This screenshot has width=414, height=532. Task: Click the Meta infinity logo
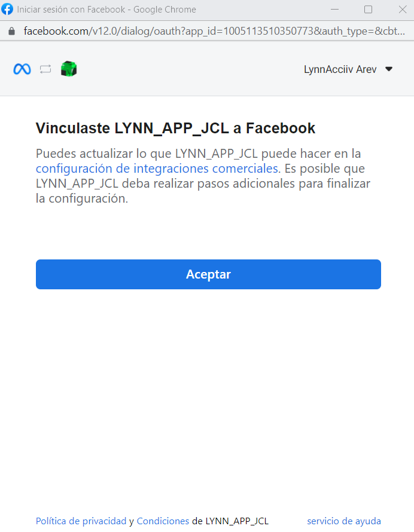click(x=22, y=69)
